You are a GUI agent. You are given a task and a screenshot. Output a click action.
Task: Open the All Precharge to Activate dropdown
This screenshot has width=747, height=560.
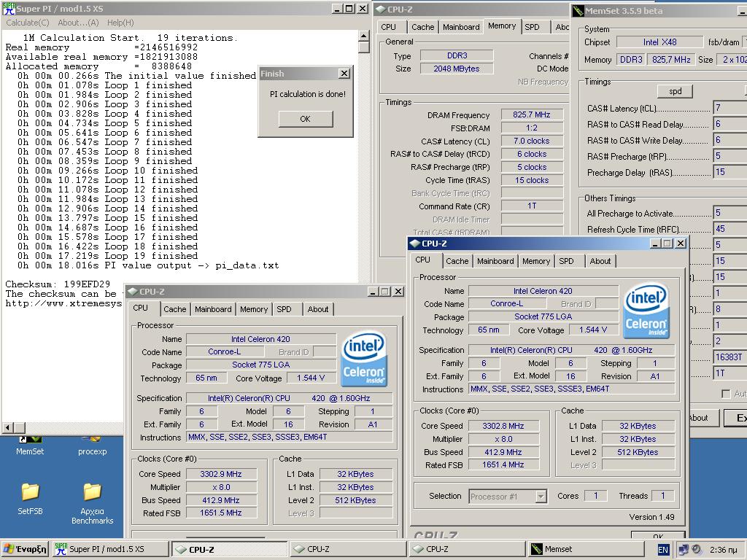pos(729,213)
